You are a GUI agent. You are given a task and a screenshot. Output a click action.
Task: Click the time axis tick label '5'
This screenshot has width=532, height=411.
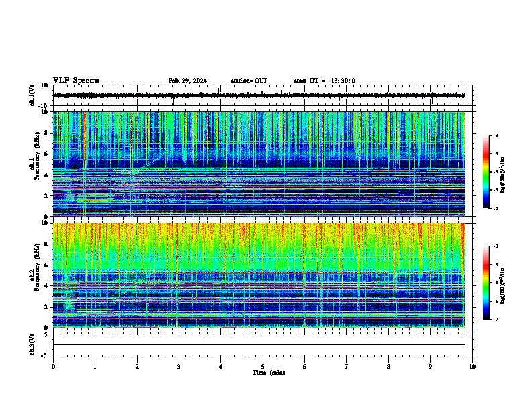(x=263, y=367)
